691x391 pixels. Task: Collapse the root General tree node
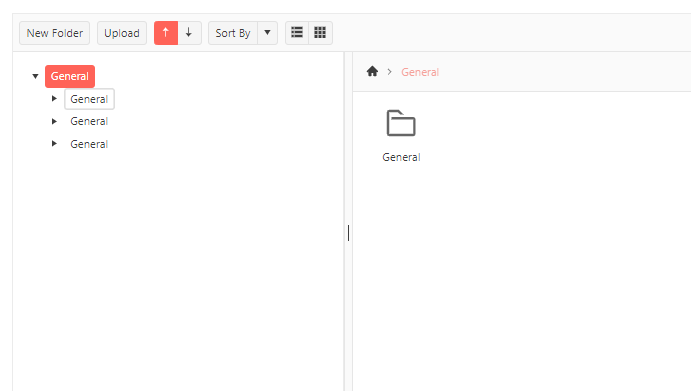(35, 76)
